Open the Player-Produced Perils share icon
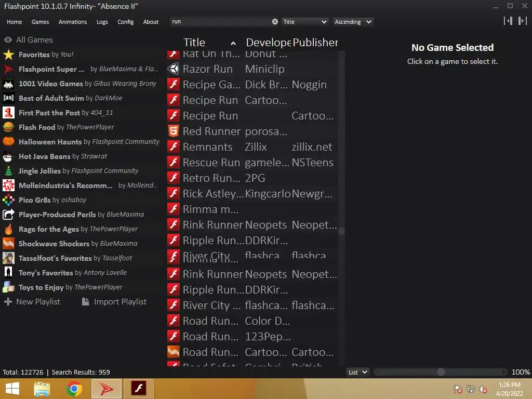This screenshot has width=532, height=399. point(8,215)
